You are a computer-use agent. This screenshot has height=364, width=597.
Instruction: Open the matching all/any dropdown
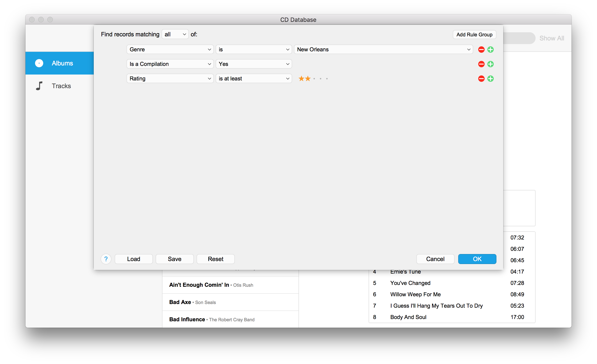[175, 34]
